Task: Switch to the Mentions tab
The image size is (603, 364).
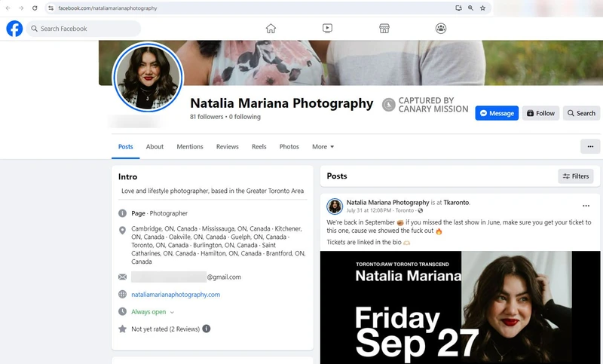Action: coord(190,146)
